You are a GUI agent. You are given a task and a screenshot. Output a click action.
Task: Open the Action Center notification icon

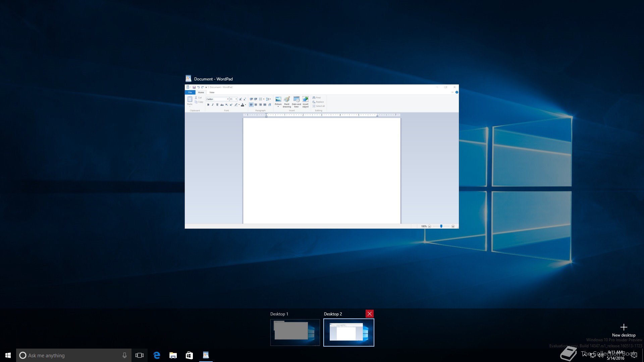tap(634, 355)
